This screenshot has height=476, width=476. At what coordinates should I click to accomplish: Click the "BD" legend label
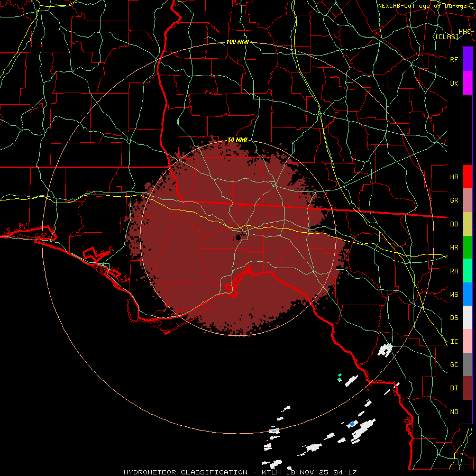pyautogui.click(x=454, y=224)
